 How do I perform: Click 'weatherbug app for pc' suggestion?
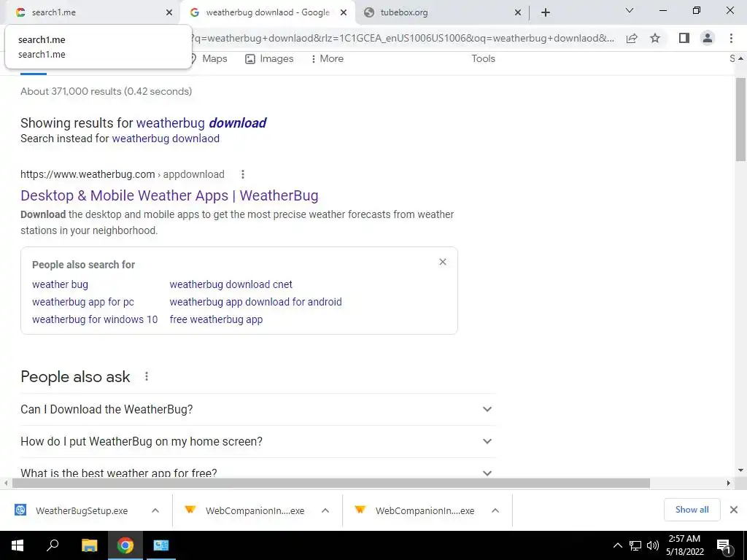83,302
